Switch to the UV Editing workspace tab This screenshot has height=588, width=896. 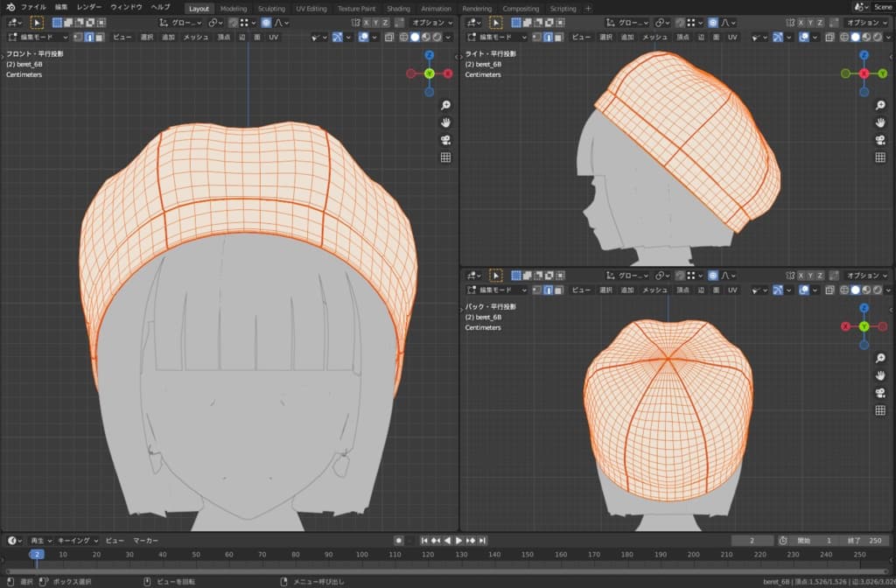tap(311, 8)
